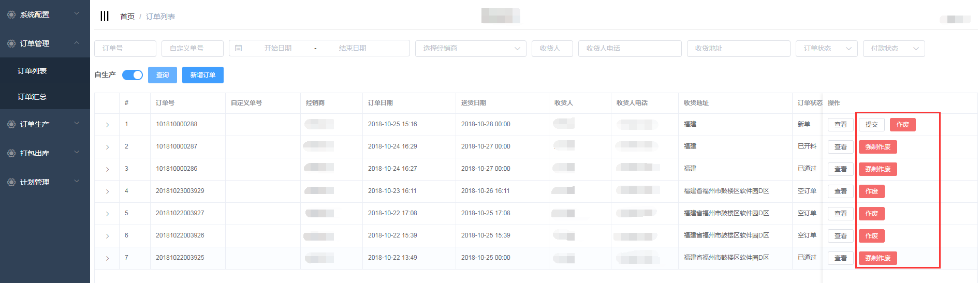Select 订单列表 in the sidebar
The height and width of the screenshot is (283, 980).
click(32, 71)
